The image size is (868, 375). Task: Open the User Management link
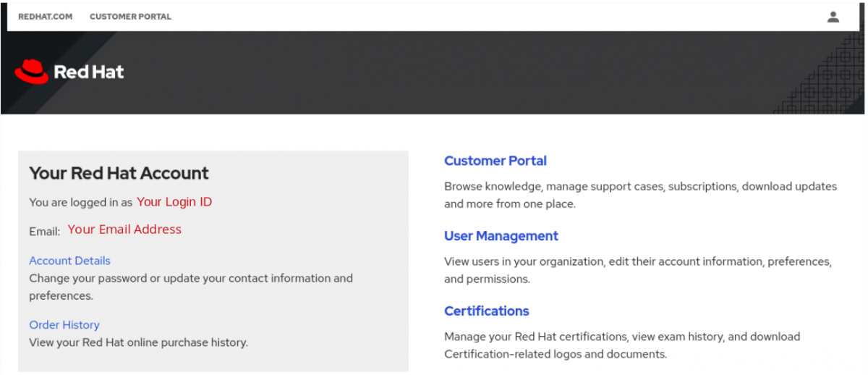click(x=501, y=236)
